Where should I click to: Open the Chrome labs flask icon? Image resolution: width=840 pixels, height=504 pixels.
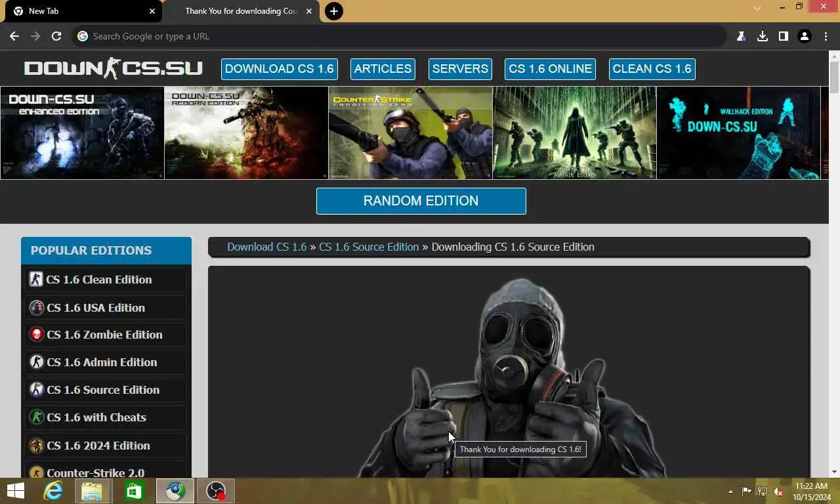coord(741,36)
